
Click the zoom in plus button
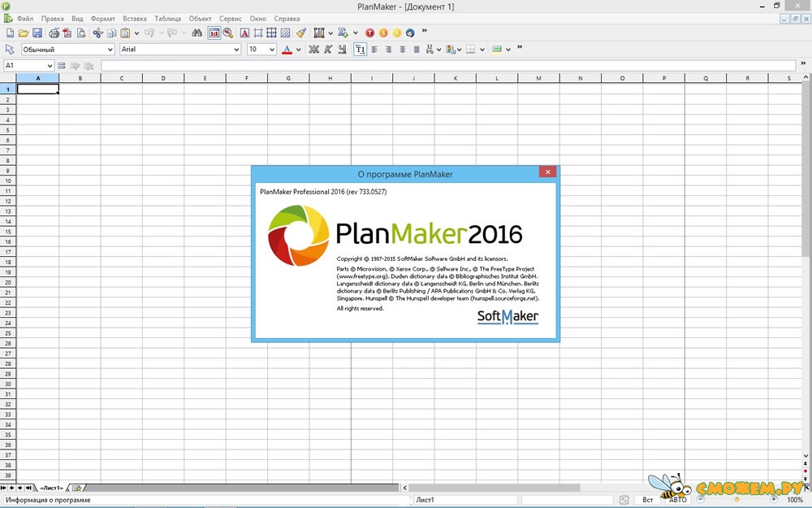[774, 500]
